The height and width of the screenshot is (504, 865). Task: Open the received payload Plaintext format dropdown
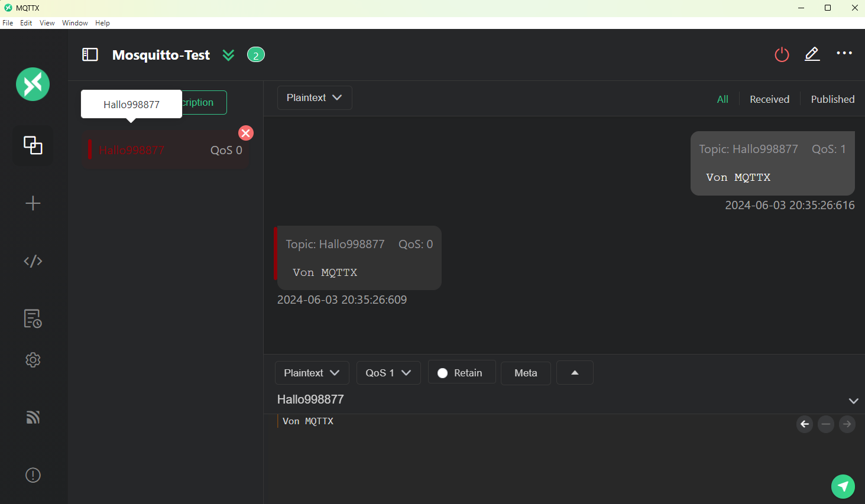pyautogui.click(x=315, y=98)
